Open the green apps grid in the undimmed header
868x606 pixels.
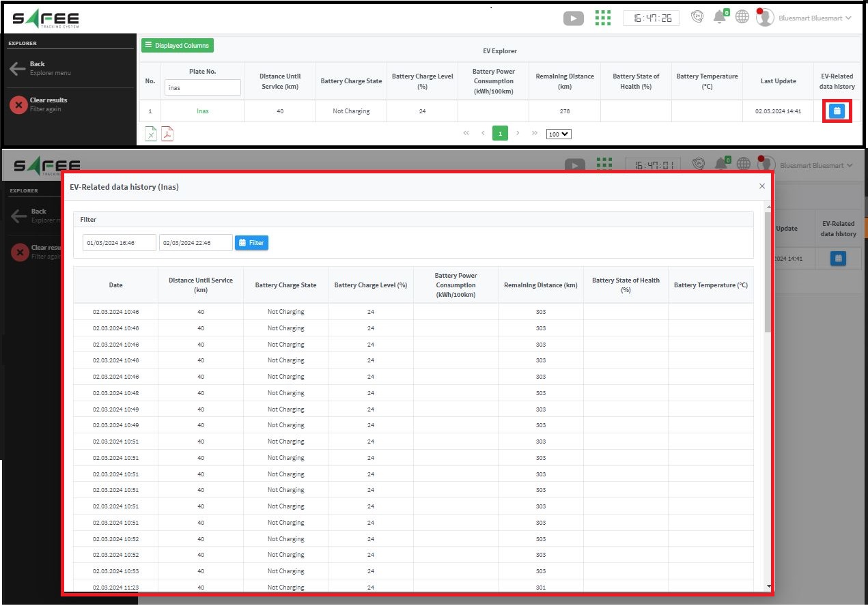(603, 18)
